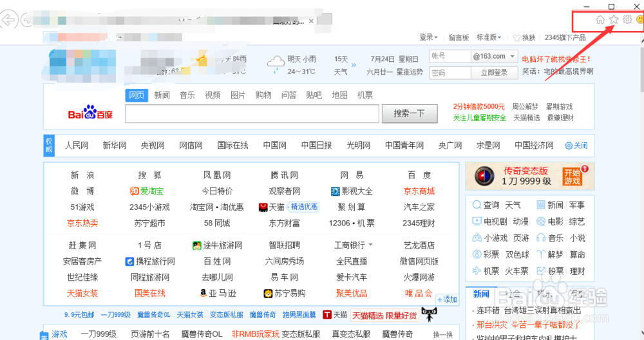Click the Baidu logo
Screen dimensions: 644x340
(x=90, y=112)
